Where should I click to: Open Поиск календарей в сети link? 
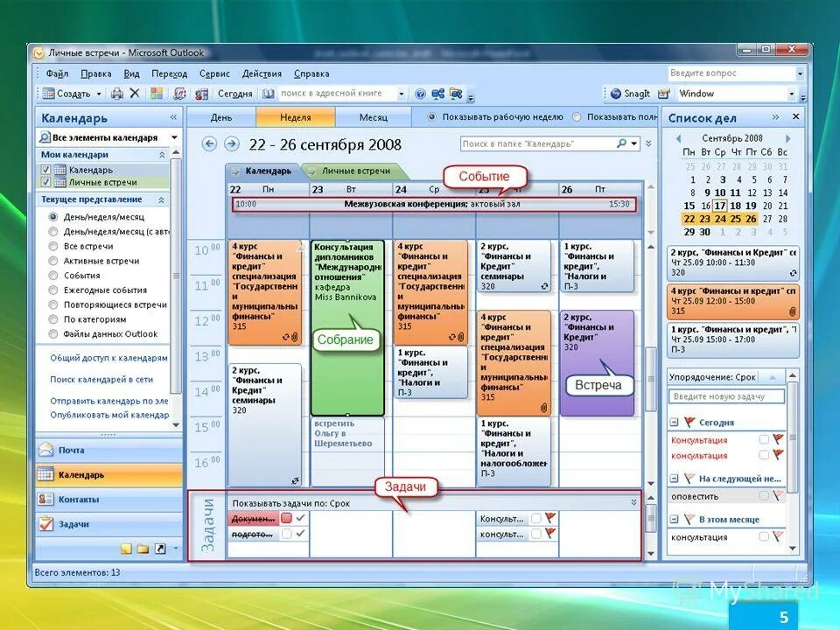[101, 379]
